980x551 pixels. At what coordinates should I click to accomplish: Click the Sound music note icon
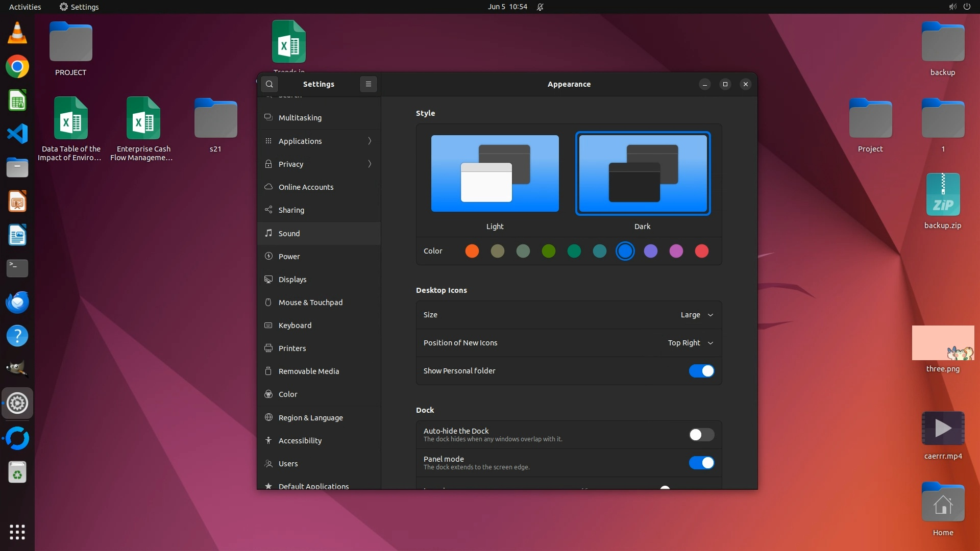[x=268, y=233]
